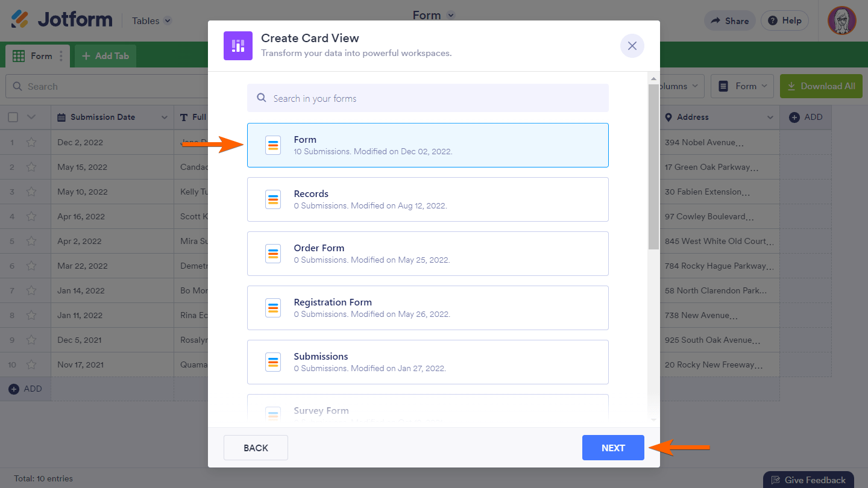Viewport: 868px width, 488px height.
Task: Star the row 10 entry
Action: pos(31,364)
